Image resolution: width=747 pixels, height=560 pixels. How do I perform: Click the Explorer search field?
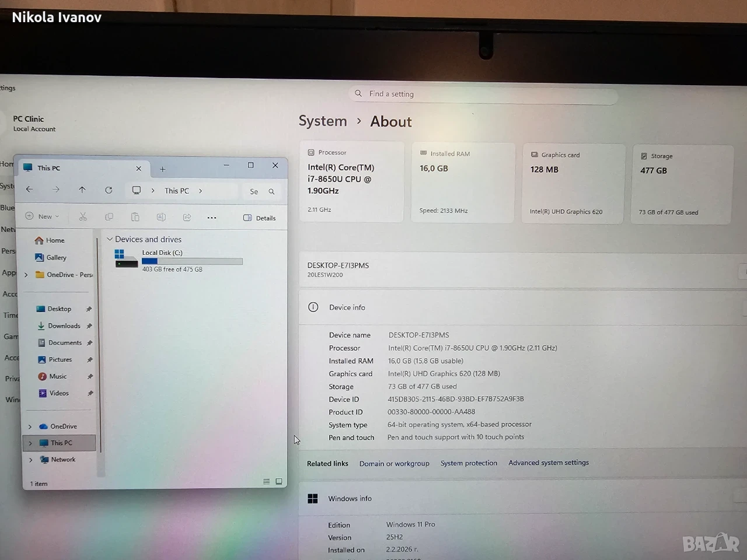(262, 191)
